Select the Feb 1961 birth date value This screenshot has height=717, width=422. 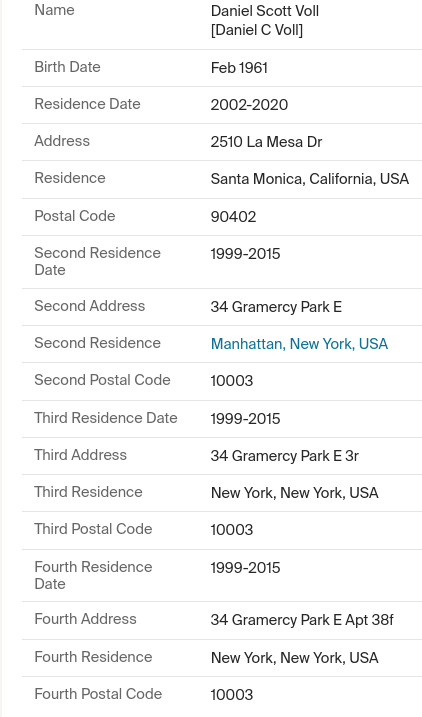[239, 68]
